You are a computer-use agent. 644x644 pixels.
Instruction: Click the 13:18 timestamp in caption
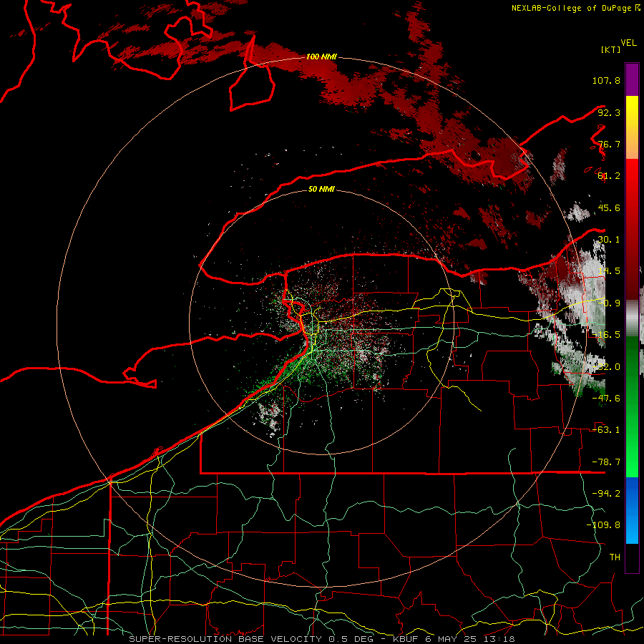coord(498,639)
